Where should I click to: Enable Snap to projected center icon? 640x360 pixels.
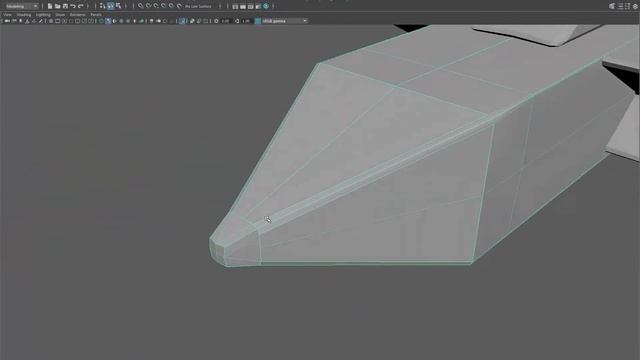click(163, 6)
